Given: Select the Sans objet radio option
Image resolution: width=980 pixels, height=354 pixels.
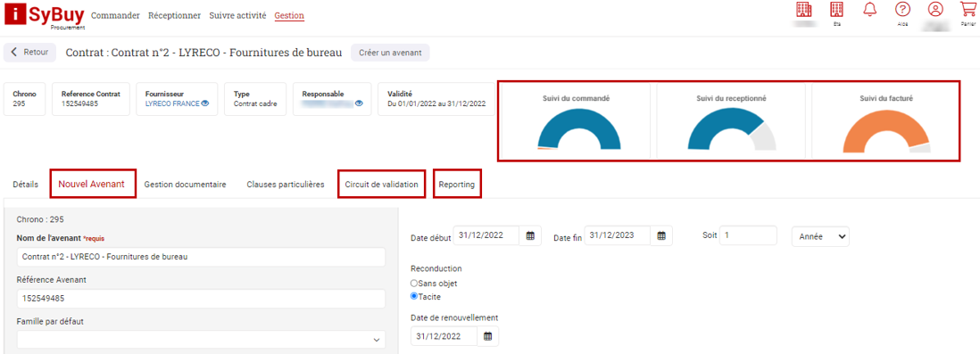Looking at the screenshot, I should [414, 284].
